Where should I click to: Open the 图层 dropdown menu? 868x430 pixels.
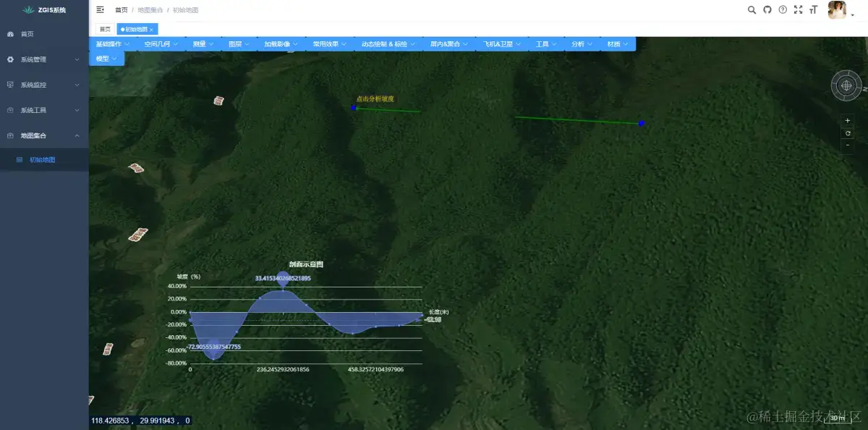pos(239,44)
